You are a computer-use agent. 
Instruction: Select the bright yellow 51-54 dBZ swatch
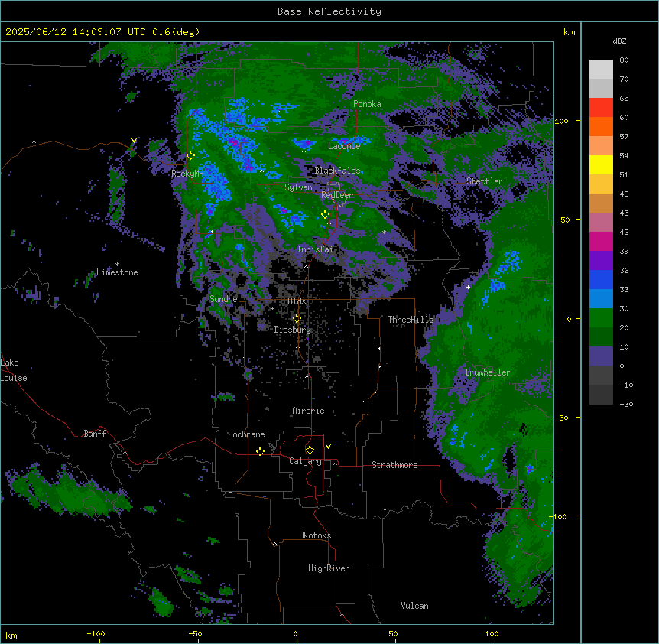pyautogui.click(x=601, y=165)
